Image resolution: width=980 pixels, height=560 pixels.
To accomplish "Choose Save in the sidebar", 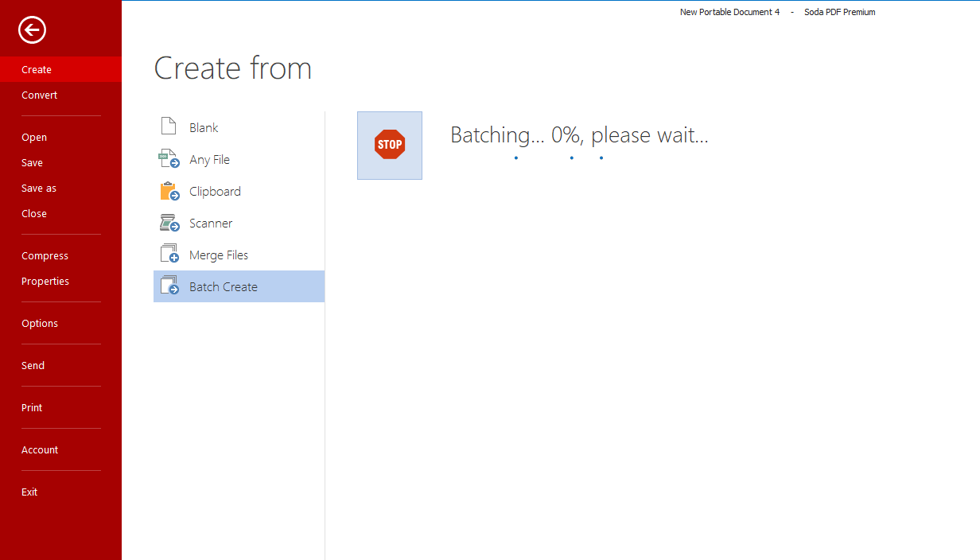I will [x=60, y=162].
